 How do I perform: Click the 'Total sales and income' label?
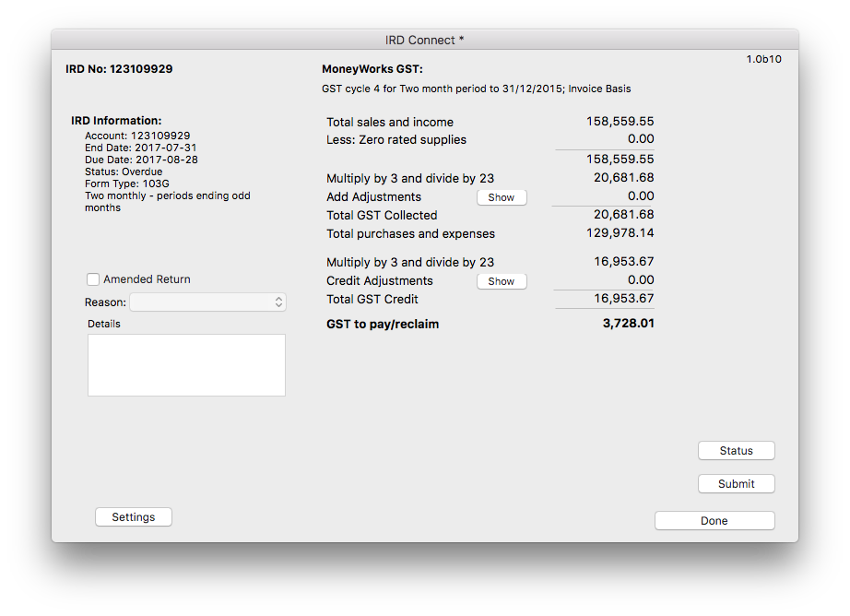pos(390,122)
